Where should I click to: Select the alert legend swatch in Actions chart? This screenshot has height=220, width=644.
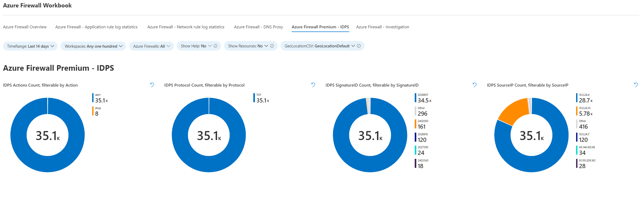pos(93,98)
